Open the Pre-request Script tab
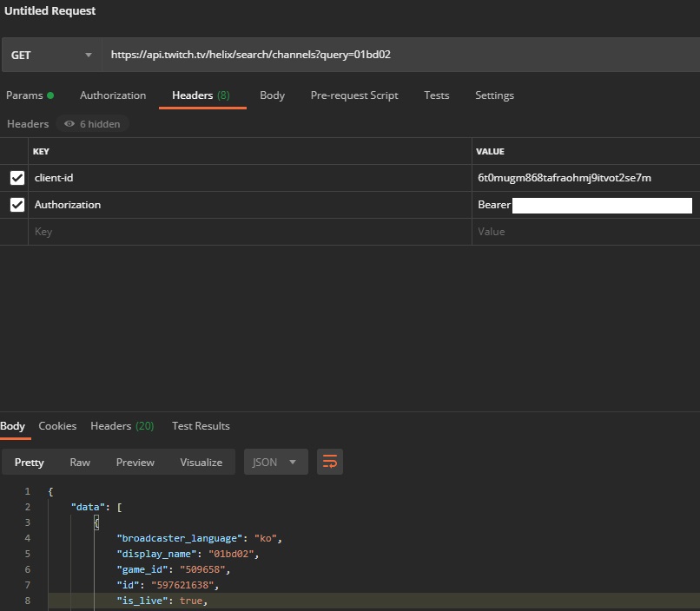This screenshot has width=700, height=611. (354, 95)
